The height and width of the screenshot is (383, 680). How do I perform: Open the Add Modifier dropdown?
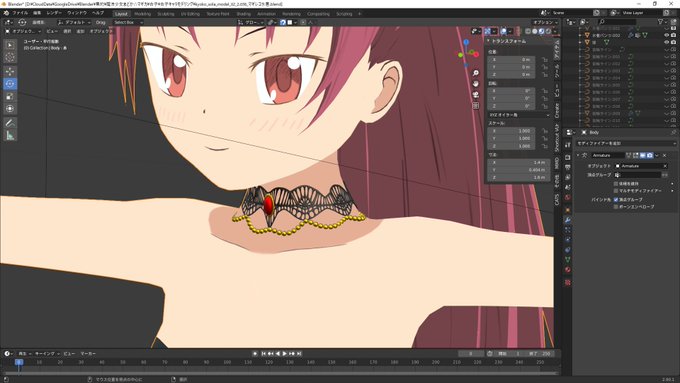[625, 143]
